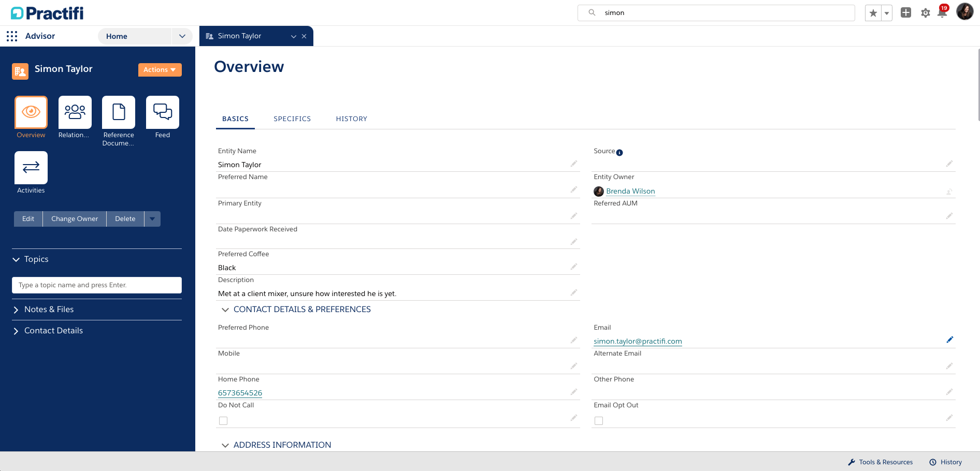Open the Relationships people icon tile
The height and width of the screenshot is (471, 980).
[x=75, y=112]
